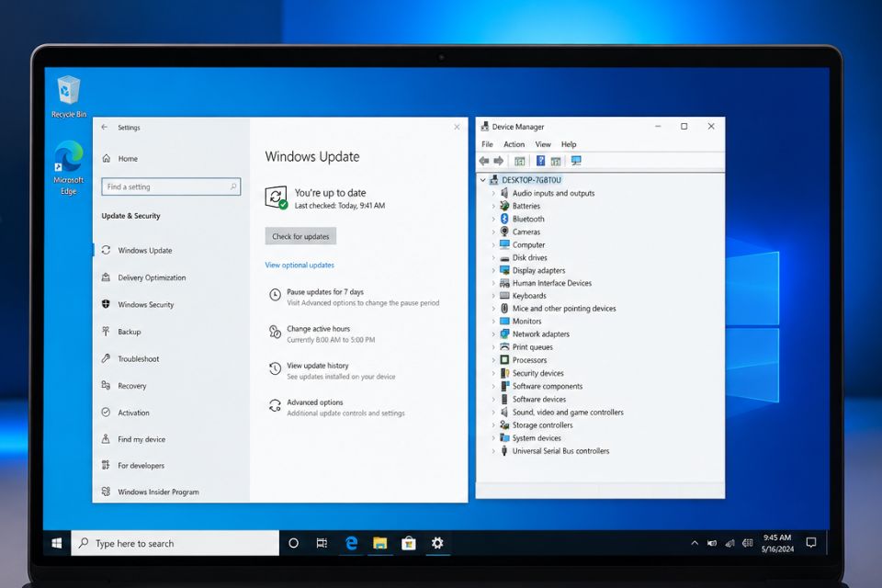Open Microsoft Store from taskbar

tap(409, 543)
